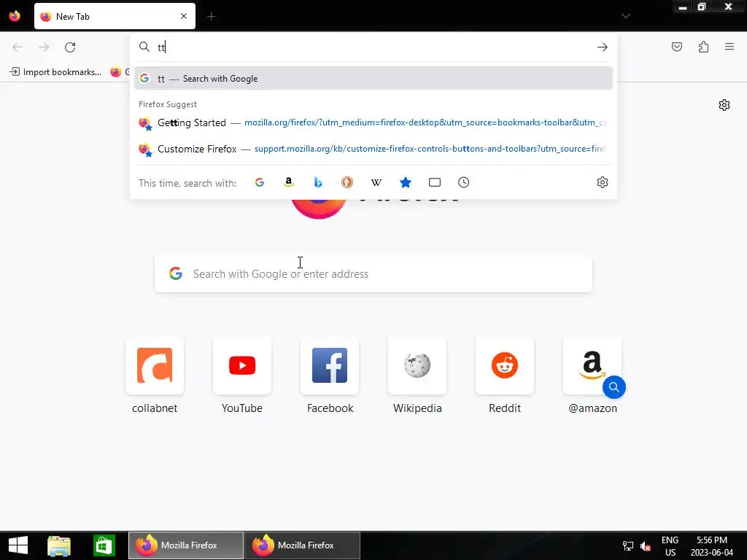Go forward to the next page
Viewport: 747px width, 560px height.
pos(44,47)
